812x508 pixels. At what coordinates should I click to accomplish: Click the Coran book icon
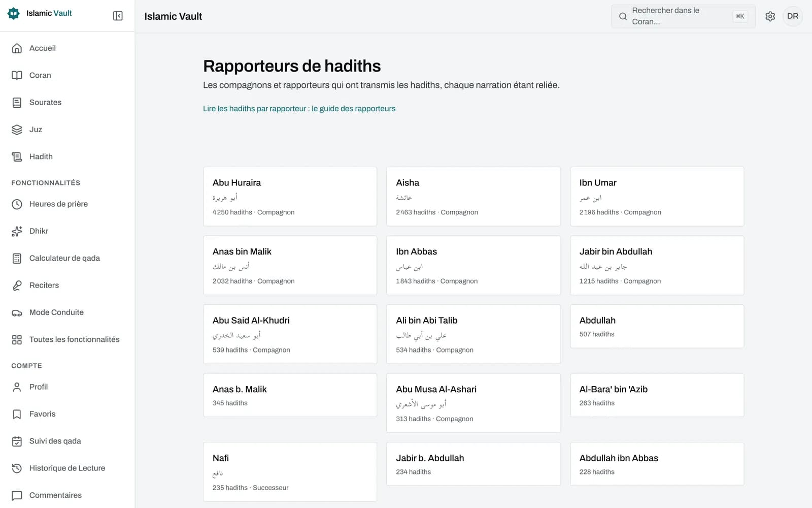pyautogui.click(x=17, y=75)
